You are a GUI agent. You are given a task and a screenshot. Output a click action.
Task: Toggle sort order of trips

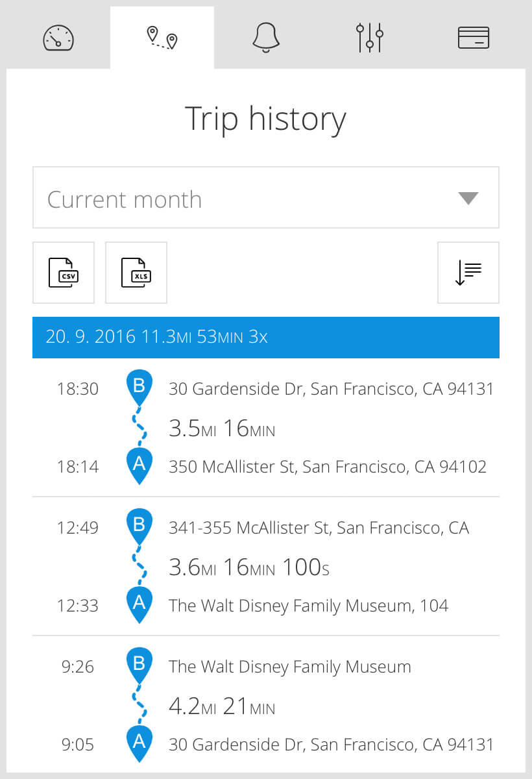point(468,273)
